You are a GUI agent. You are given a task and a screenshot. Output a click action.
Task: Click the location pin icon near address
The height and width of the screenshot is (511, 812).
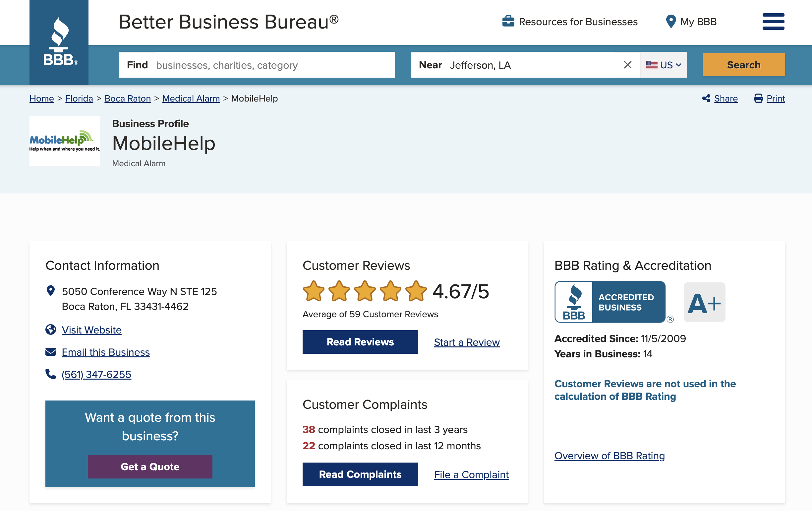tap(51, 291)
